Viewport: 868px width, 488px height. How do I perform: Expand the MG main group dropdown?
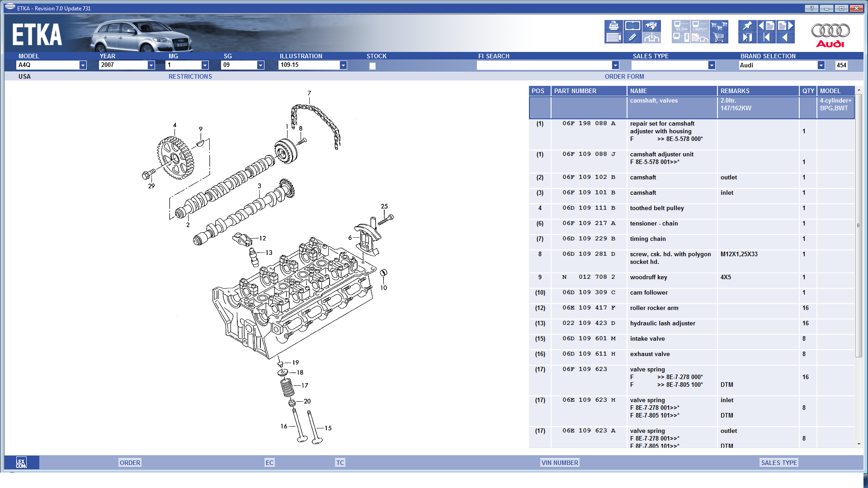click(x=205, y=65)
